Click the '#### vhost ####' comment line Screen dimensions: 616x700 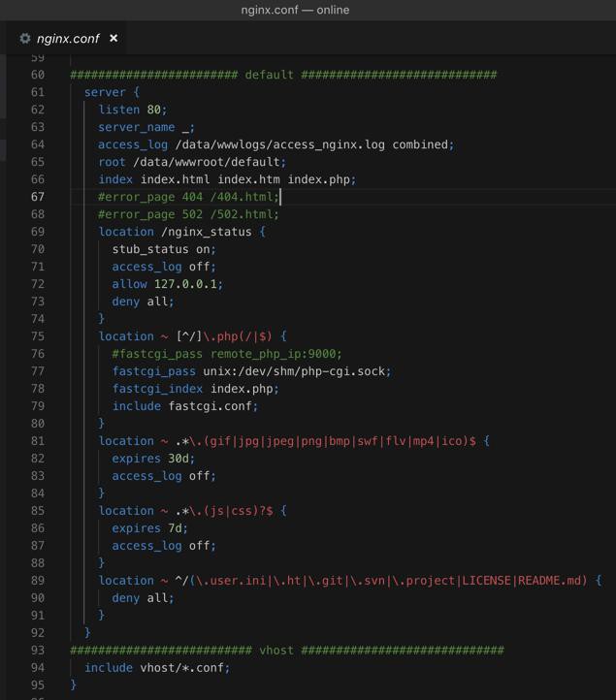tap(287, 650)
